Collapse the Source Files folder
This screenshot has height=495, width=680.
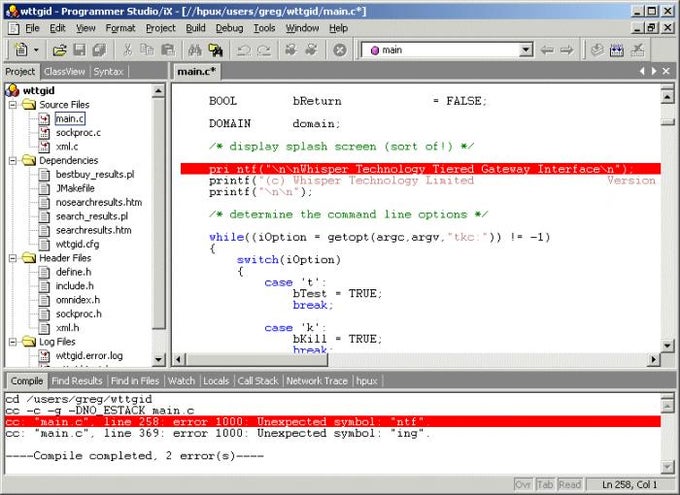click(13, 105)
